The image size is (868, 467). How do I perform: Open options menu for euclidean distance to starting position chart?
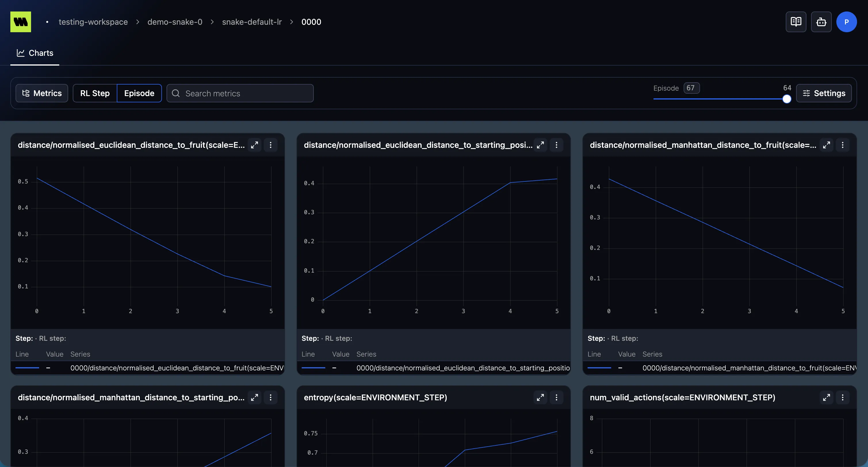(557, 145)
